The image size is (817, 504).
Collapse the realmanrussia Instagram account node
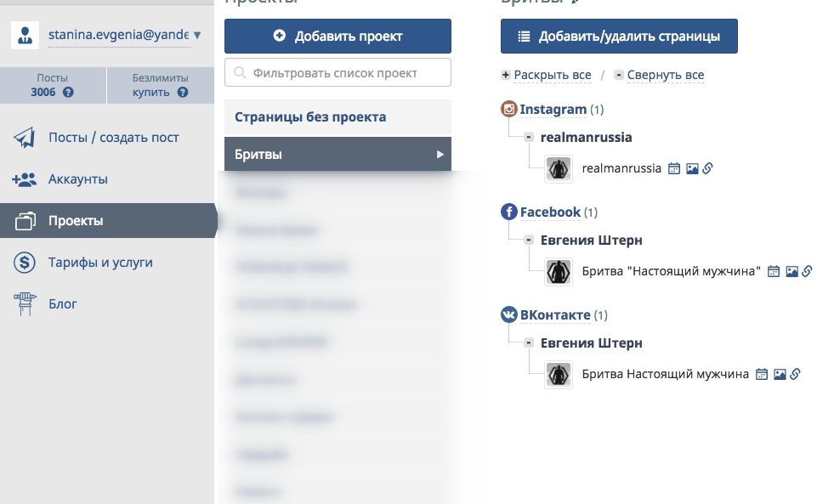pyautogui.click(x=529, y=137)
